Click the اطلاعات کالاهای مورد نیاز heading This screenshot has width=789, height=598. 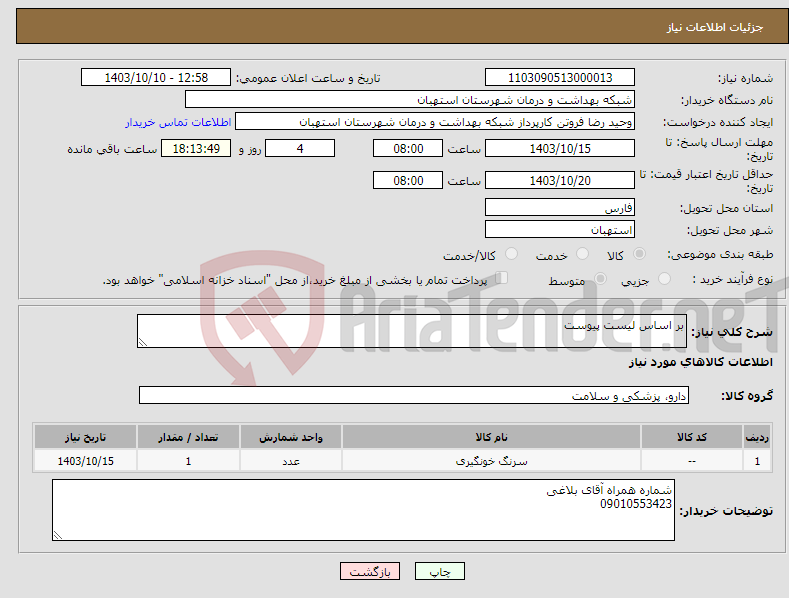coord(700,362)
